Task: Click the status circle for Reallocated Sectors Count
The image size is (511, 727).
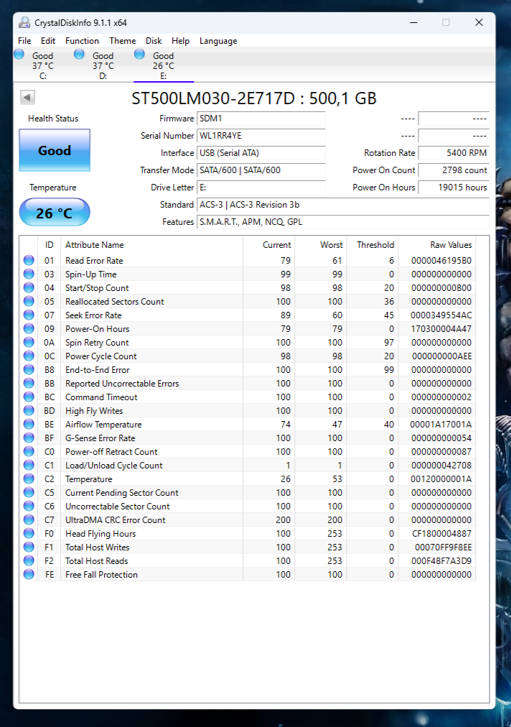Action: pos(29,301)
